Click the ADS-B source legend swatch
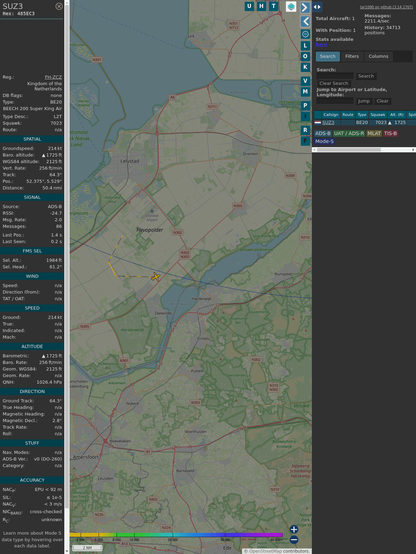416x554 pixels. click(322, 134)
